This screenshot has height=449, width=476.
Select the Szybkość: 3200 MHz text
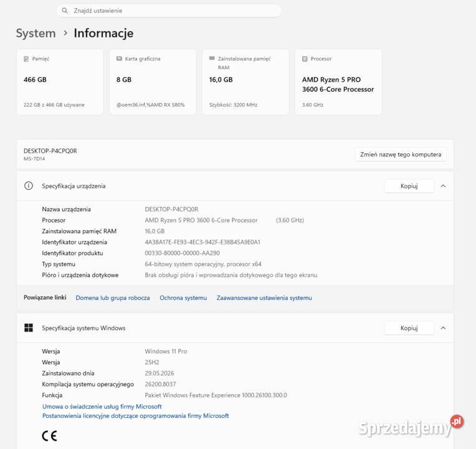click(233, 105)
